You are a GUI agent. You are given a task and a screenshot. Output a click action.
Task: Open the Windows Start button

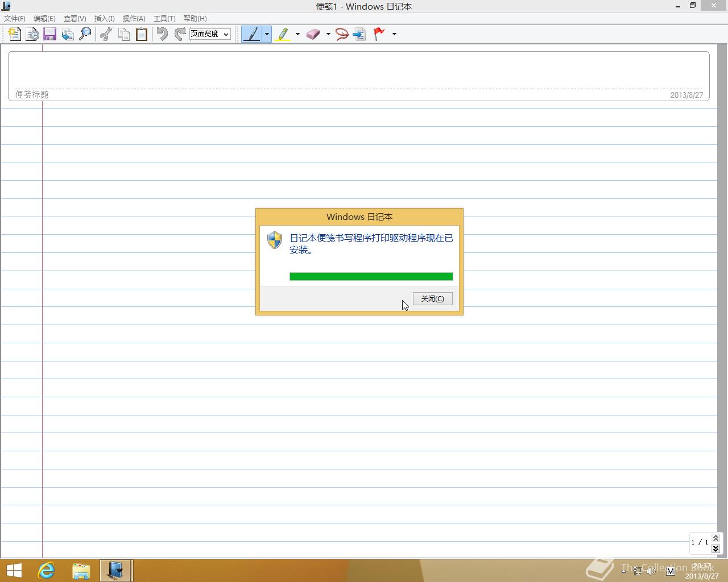click(x=14, y=571)
